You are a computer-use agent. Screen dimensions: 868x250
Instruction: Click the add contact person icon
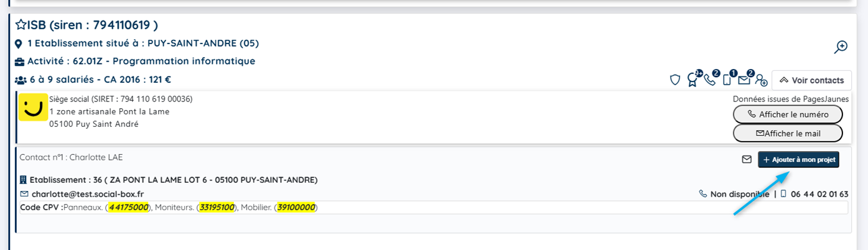pyautogui.click(x=762, y=80)
